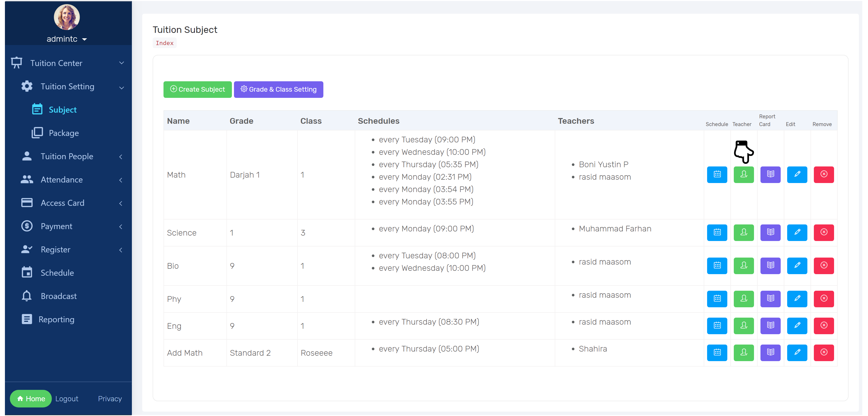Expand the Payment menu chevron
The height and width of the screenshot is (416, 868).
pyautogui.click(x=121, y=227)
